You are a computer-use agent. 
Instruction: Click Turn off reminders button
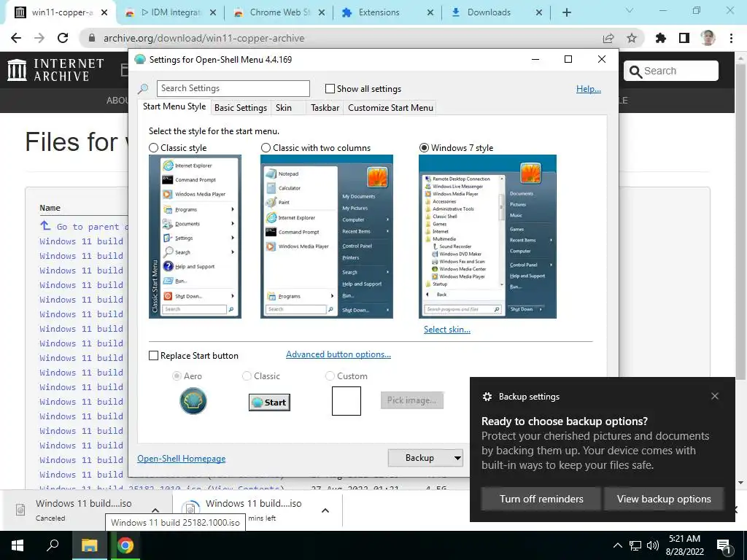tap(541, 499)
